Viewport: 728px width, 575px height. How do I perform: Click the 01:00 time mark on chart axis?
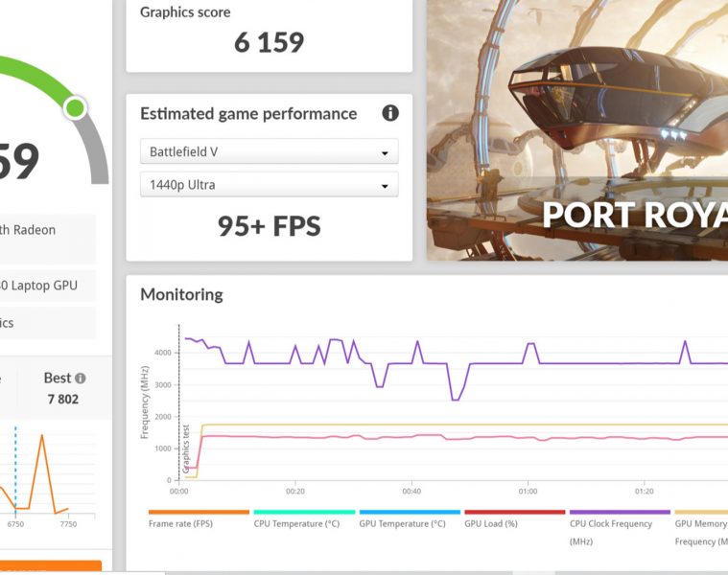tap(528, 491)
